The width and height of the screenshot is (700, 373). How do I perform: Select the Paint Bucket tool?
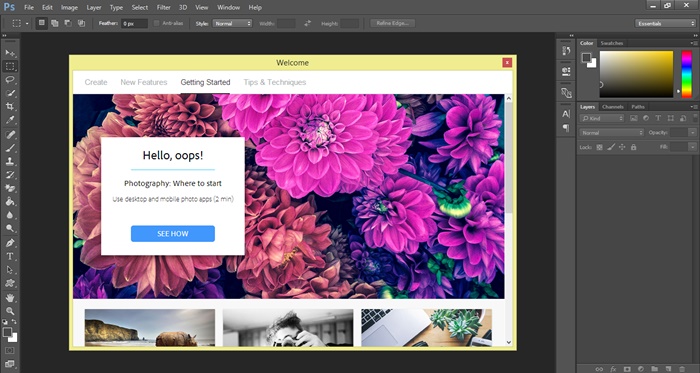pos(10,202)
